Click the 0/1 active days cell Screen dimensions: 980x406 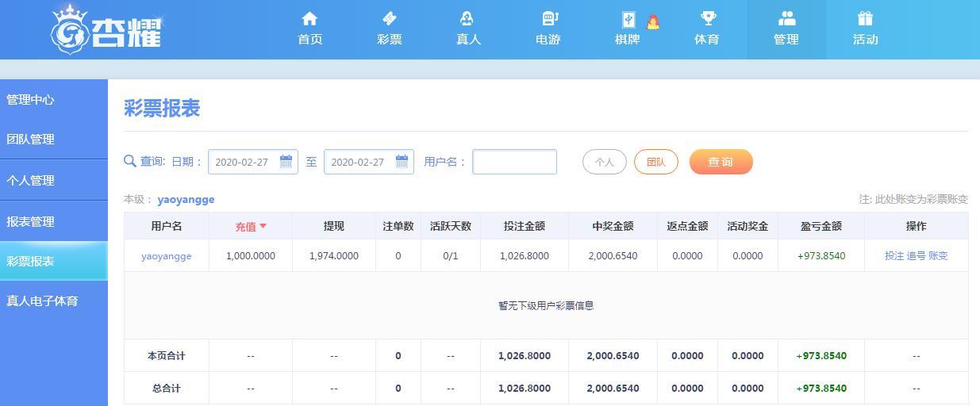[451, 255]
